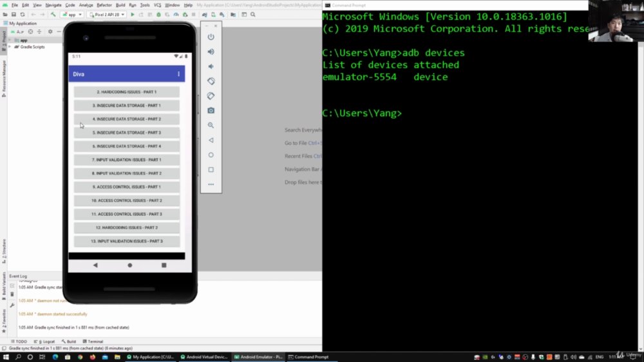Click the taskbar search icon
Image resolution: width=644 pixels, height=362 pixels.
point(18,357)
